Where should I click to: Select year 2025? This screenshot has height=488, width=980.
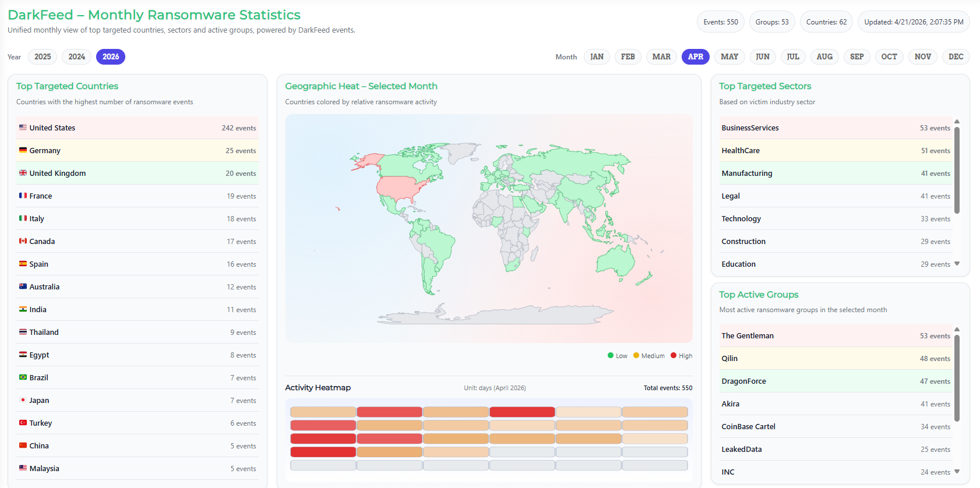[43, 56]
